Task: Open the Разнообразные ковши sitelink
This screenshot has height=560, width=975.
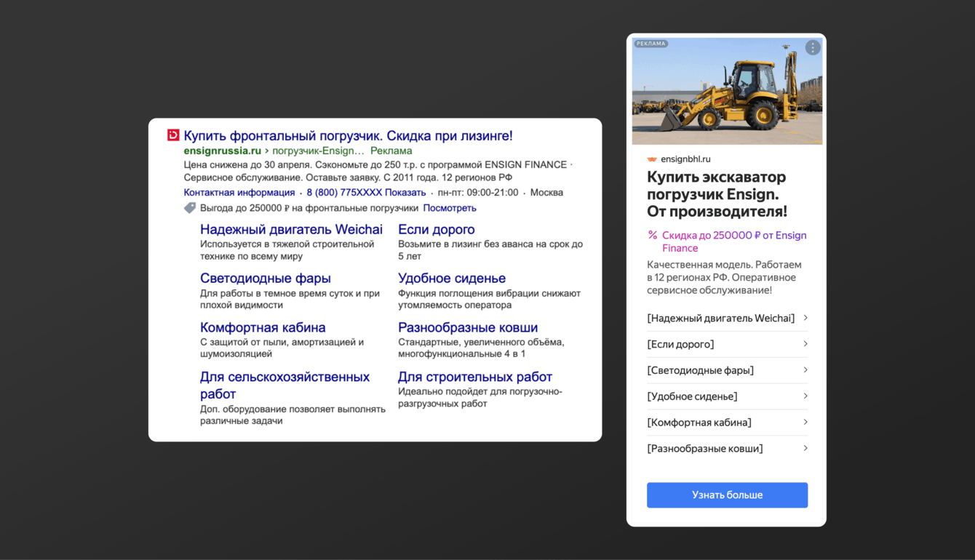Action: [468, 327]
